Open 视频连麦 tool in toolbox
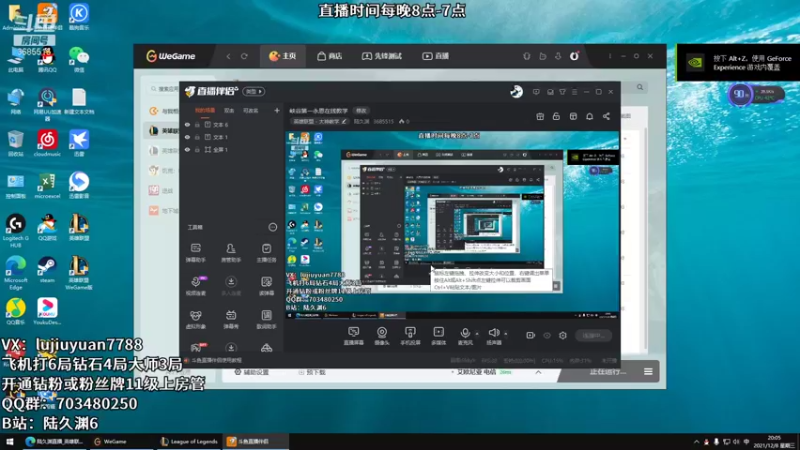 pos(195,286)
